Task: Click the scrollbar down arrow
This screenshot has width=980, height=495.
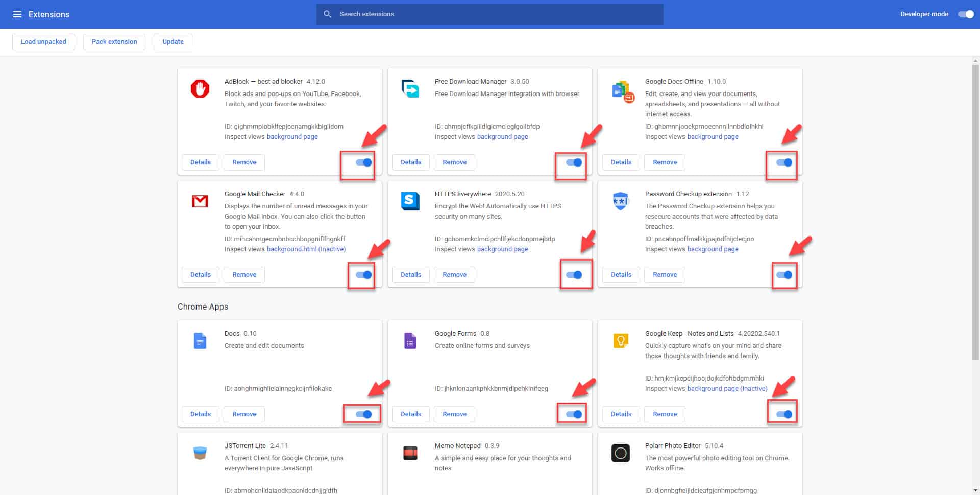Action: [975, 490]
